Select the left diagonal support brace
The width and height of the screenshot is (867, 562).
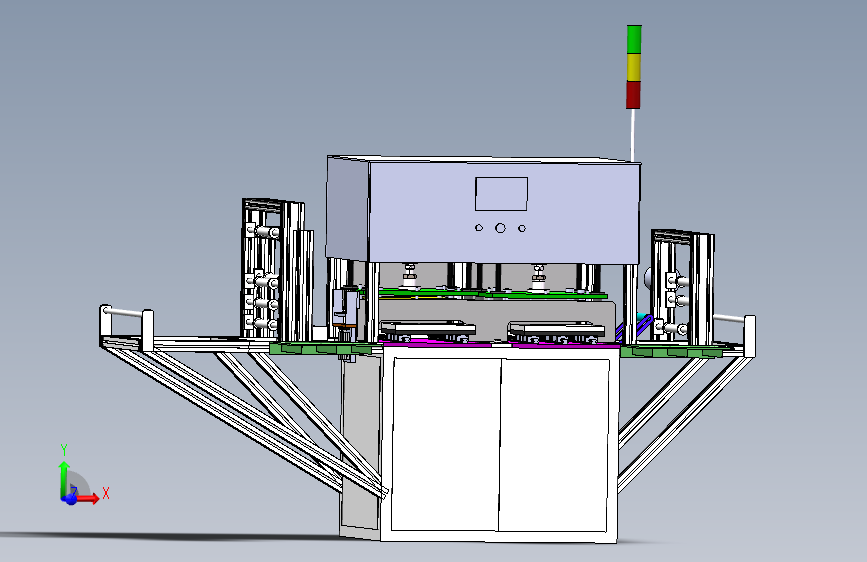tap(243, 419)
